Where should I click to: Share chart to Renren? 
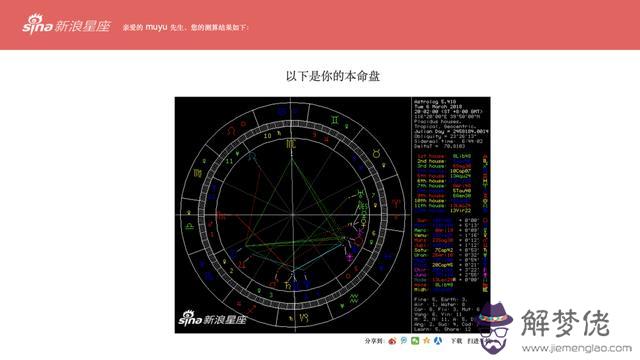pyautogui.click(x=438, y=340)
